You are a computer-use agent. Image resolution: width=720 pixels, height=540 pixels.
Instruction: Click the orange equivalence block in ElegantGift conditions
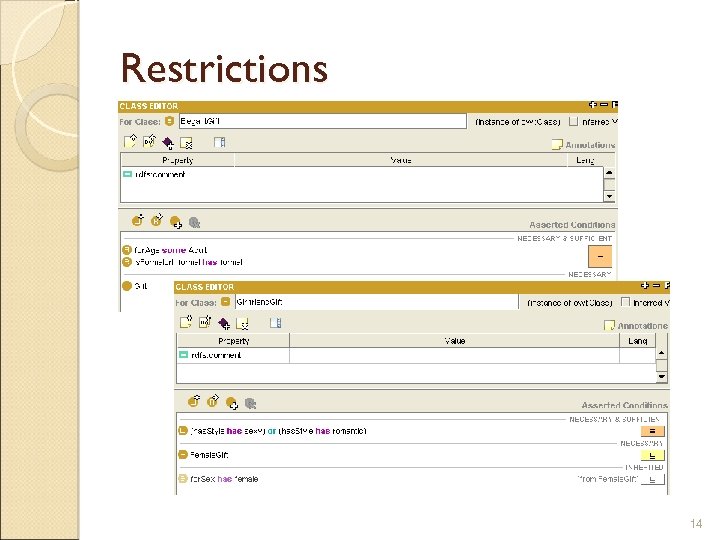tap(600, 257)
